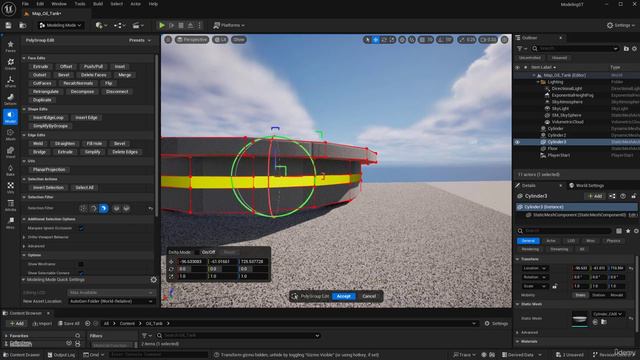Viewport: 640px width, 360px height.
Task: Collapse the Face Edits section
Action: tap(24, 58)
